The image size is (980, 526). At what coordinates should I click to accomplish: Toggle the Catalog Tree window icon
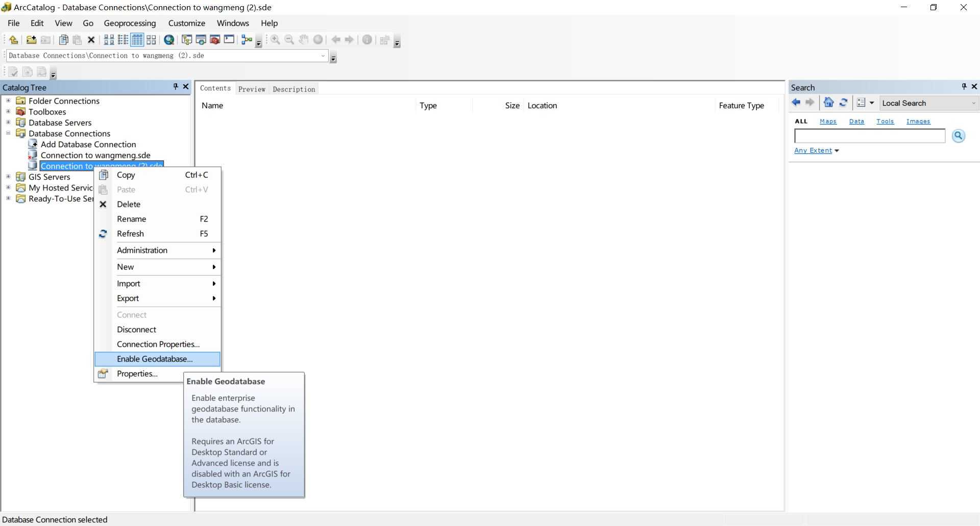pyautogui.click(x=187, y=40)
